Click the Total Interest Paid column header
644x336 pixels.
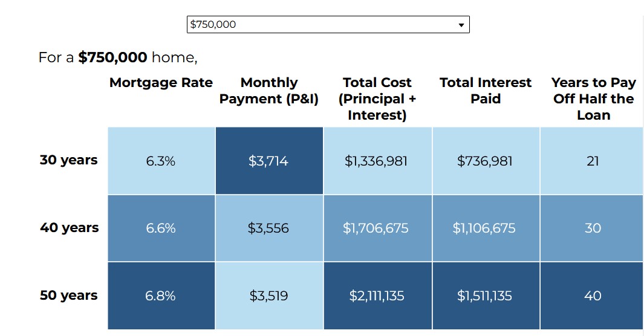(486, 91)
